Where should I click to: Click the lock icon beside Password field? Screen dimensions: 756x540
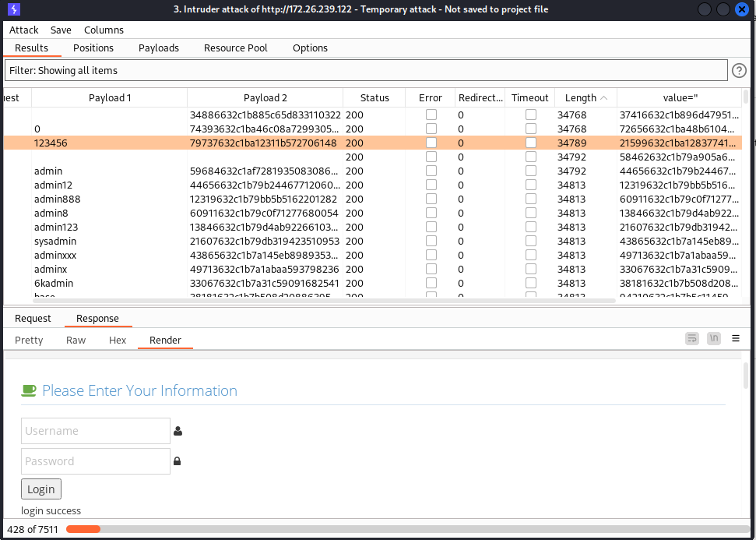[x=177, y=461]
